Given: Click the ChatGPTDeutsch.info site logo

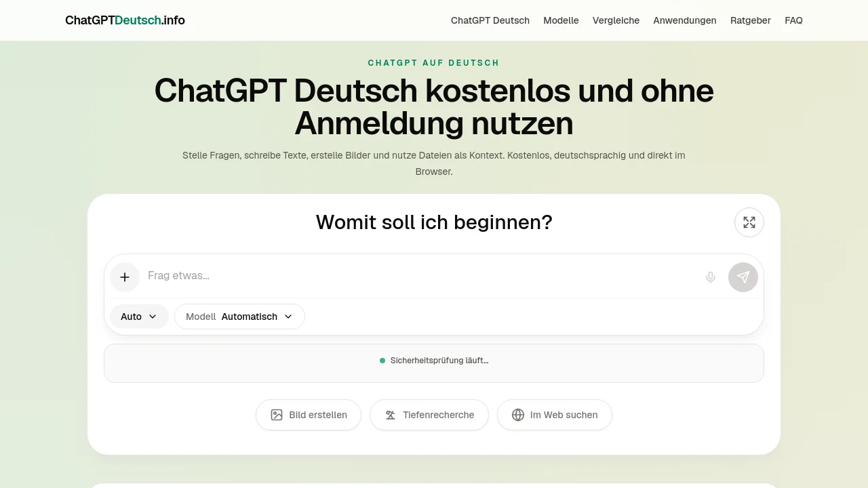Looking at the screenshot, I should (x=125, y=20).
